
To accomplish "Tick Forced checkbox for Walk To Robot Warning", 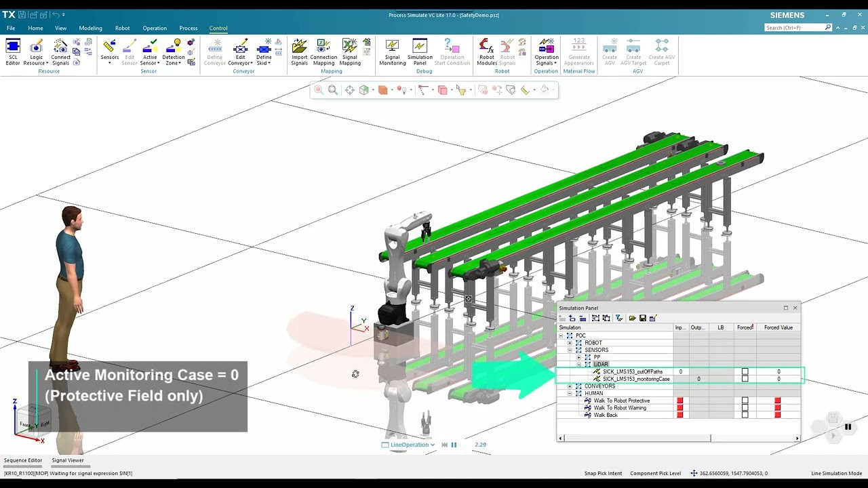I will tap(745, 408).
